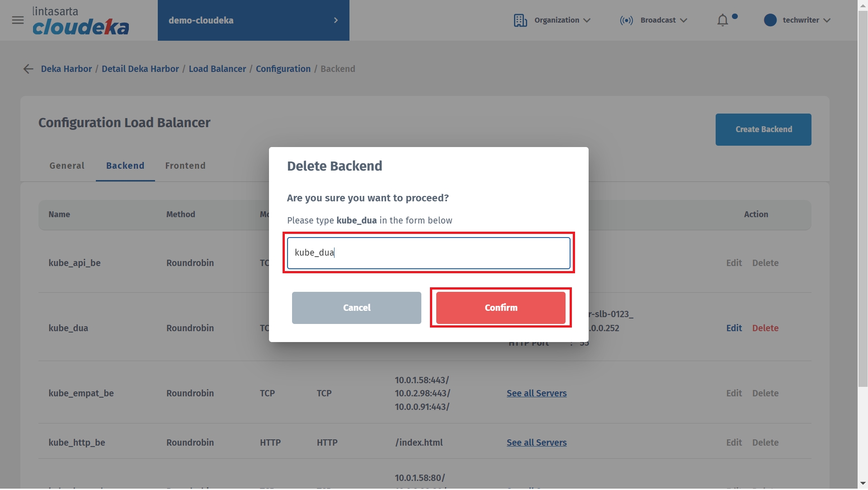Go to Load Balancer breadcrumb
This screenshot has height=490, width=868.
[x=217, y=69]
